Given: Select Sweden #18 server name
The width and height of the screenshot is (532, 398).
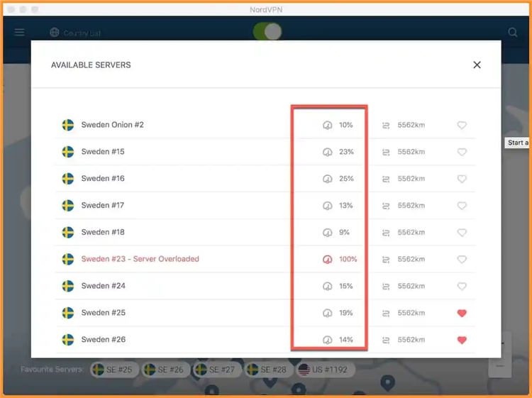Looking at the screenshot, I should [x=103, y=232].
